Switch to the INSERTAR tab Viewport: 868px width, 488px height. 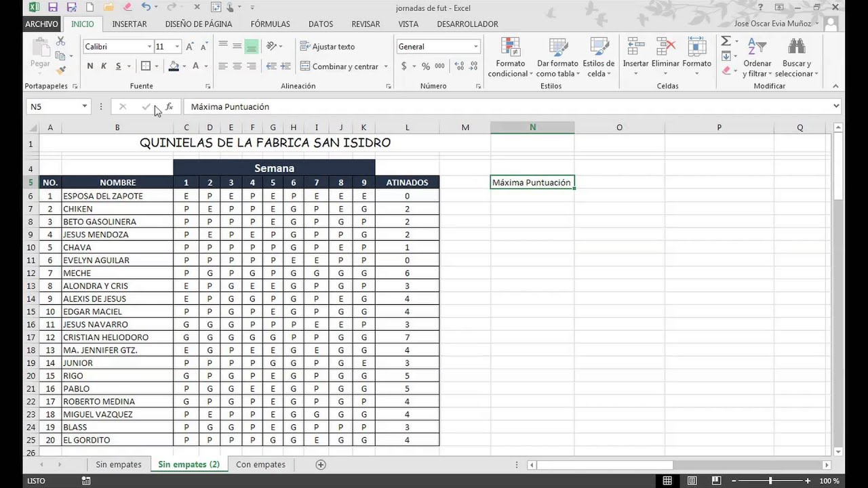[130, 24]
